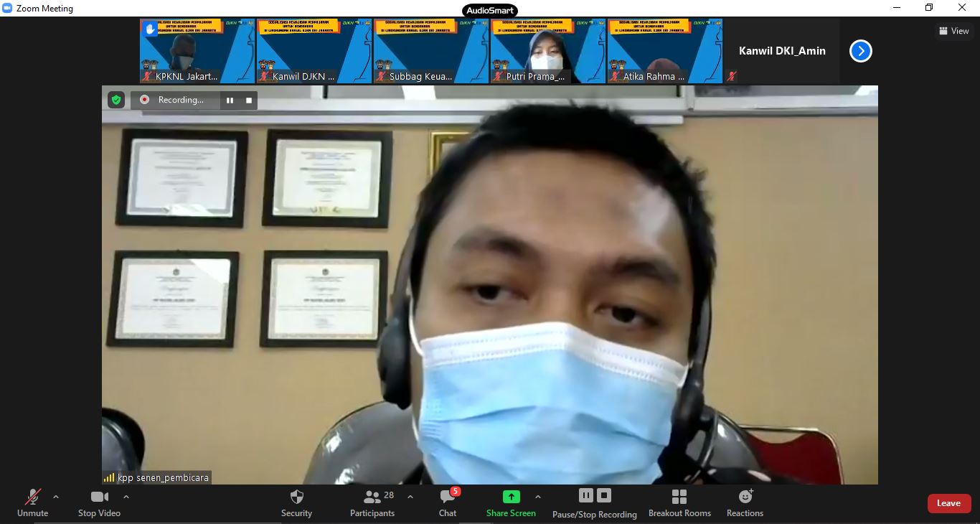
Task: Leave the meeting
Action: 948,503
